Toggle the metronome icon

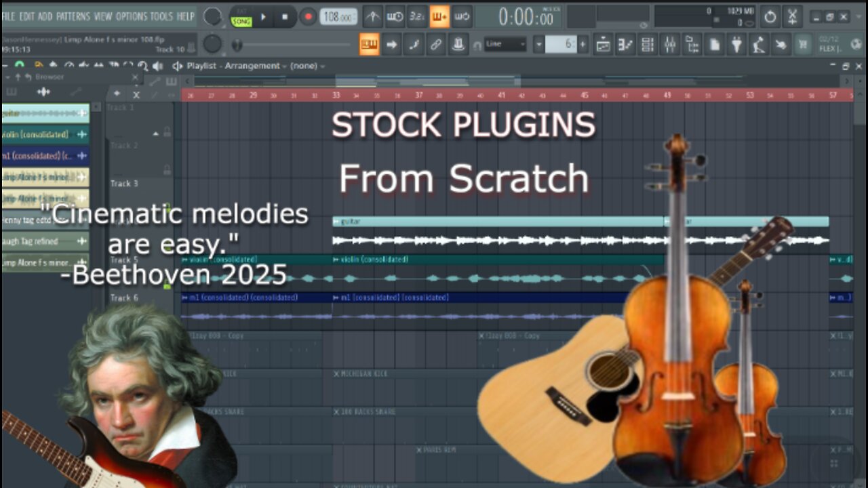pos(372,16)
